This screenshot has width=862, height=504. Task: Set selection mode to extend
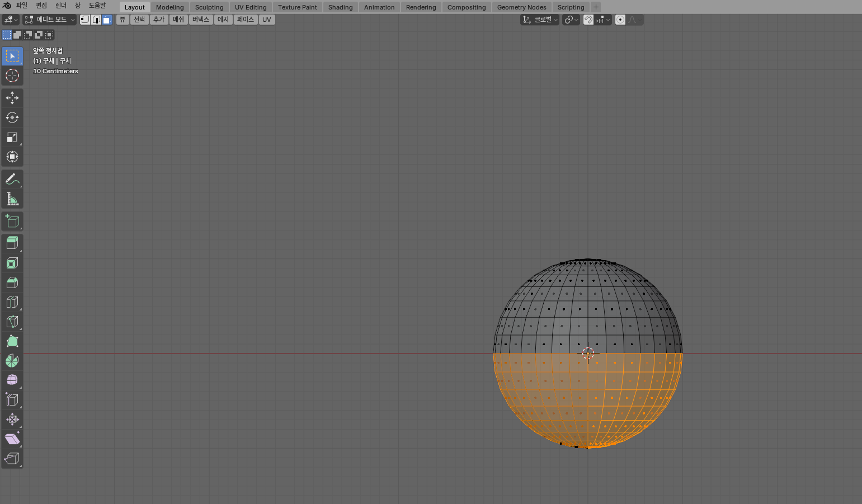tap(17, 35)
